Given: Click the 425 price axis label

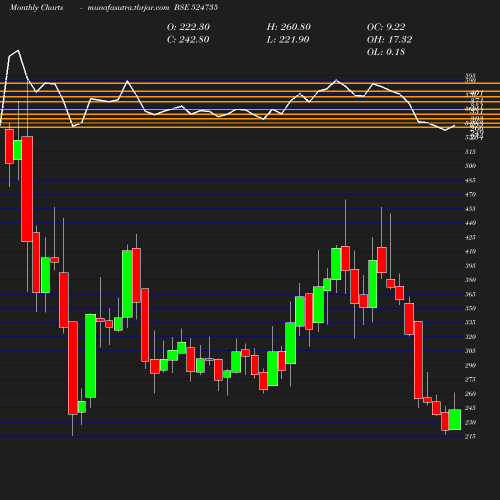Looking at the screenshot, I should (x=470, y=237).
